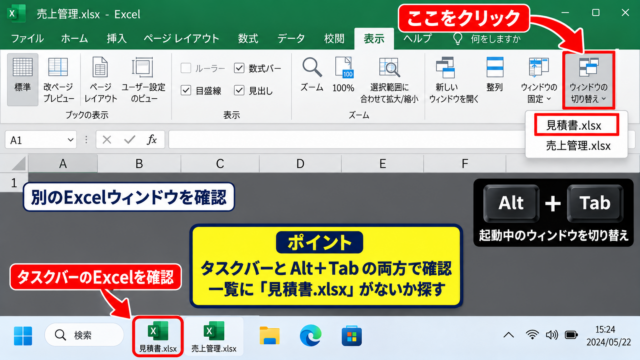Click the taskbar 検索 search box
The height and width of the screenshot is (360, 640).
(84, 335)
